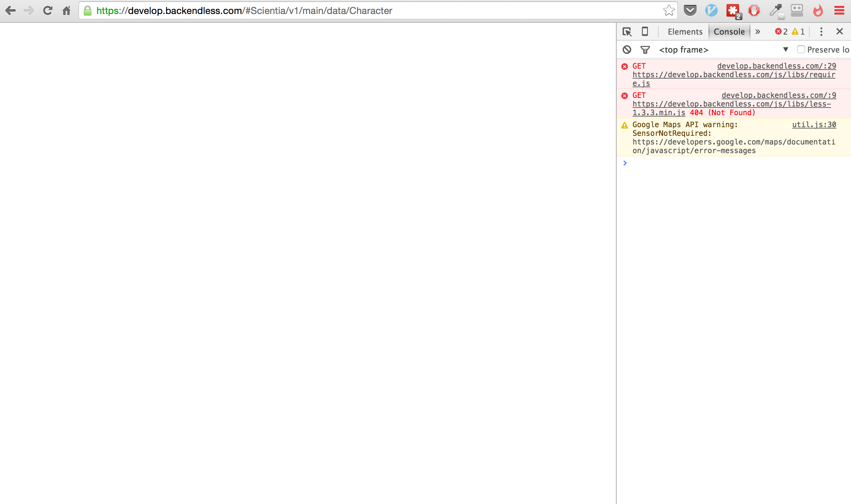This screenshot has height=504, width=851.
Task: Switch to the Elements tab
Action: click(x=685, y=32)
